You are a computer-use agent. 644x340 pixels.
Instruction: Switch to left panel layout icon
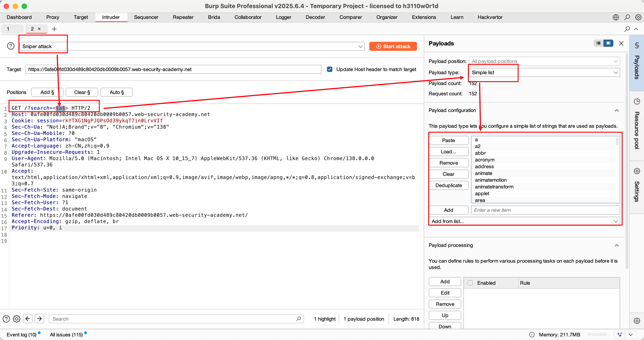599,43
